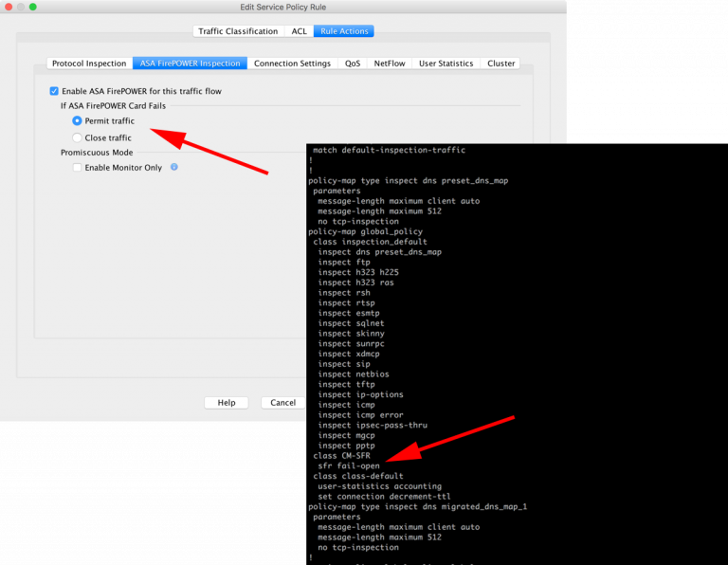Open the QoS tab
The image size is (728, 565).
(x=353, y=64)
